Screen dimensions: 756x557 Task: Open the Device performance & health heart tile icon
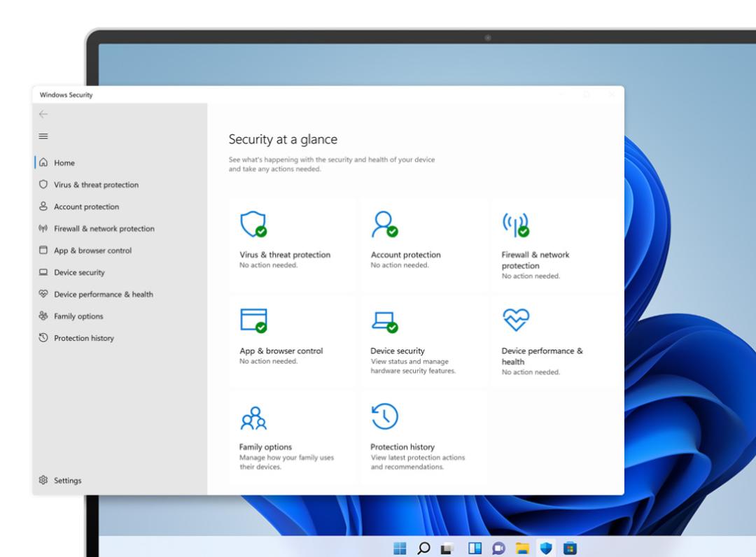[x=516, y=320]
